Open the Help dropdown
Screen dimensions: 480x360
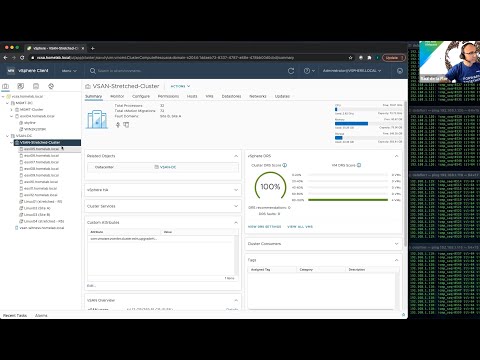pos(309,71)
